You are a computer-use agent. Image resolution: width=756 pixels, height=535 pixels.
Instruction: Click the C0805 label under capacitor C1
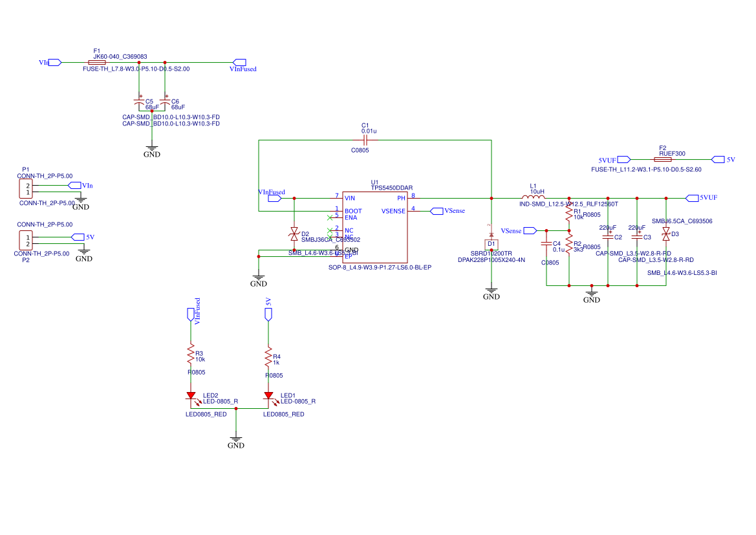coord(360,151)
